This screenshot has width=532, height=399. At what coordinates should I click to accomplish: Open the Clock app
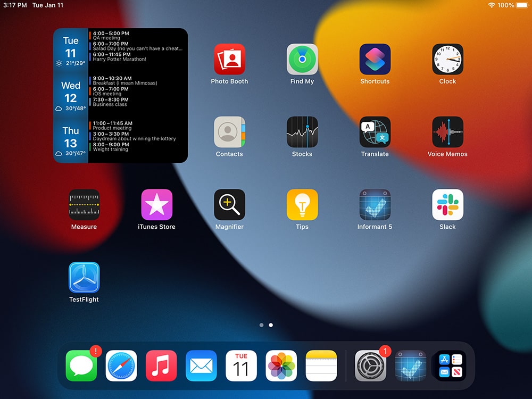click(447, 59)
